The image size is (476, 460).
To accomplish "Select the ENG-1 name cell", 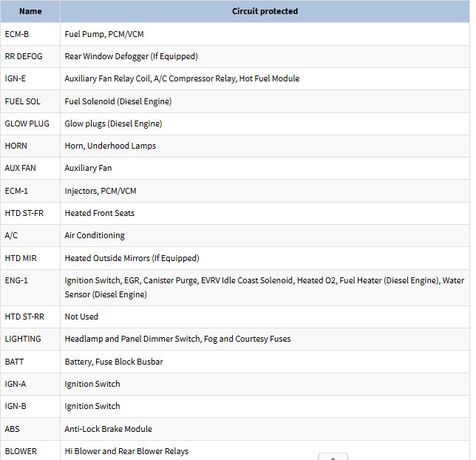I will pos(16,280).
